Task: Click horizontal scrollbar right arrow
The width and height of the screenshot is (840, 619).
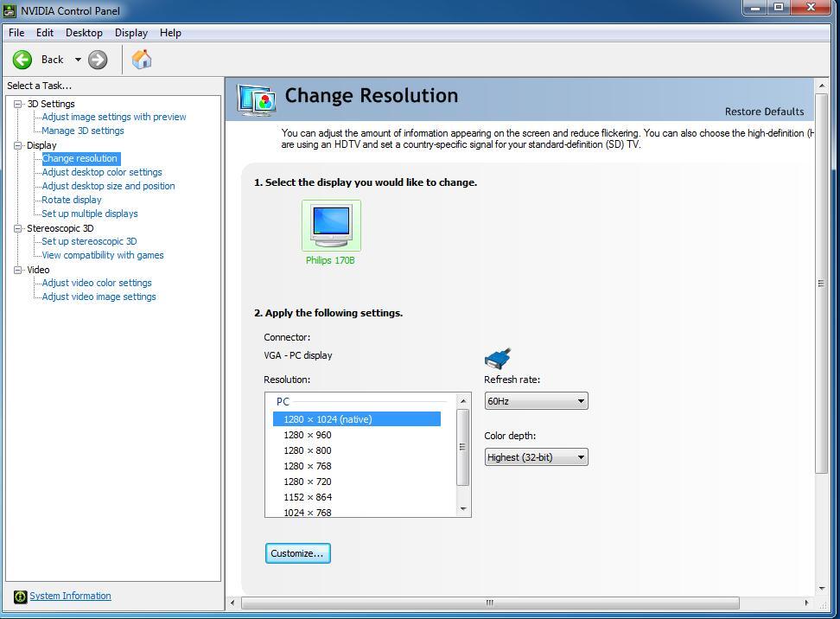Action: coord(807,603)
